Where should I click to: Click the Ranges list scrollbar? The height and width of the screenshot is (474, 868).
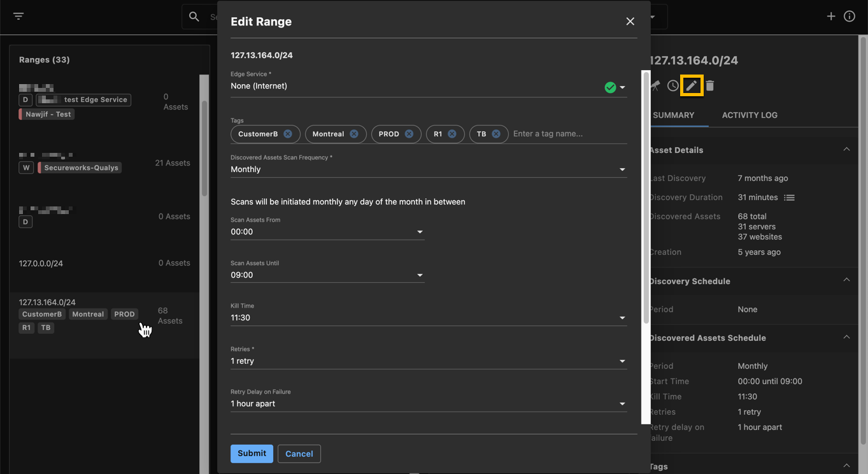[x=204, y=148]
